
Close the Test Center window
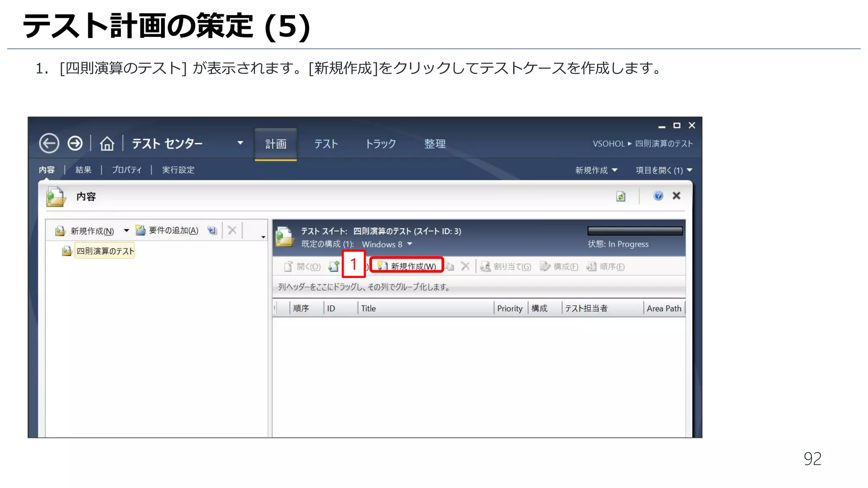point(692,125)
